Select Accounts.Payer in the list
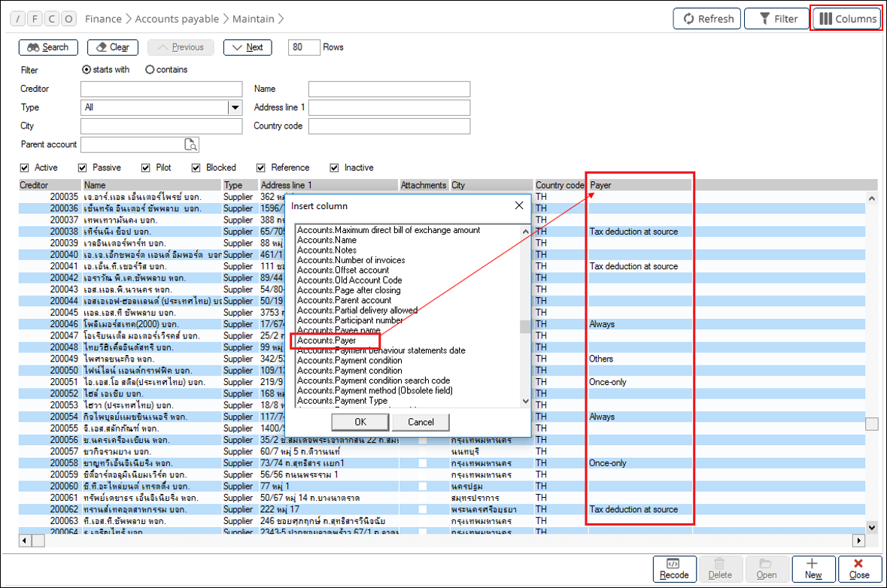The width and height of the screenshot is (887, 588). (327, 341)
